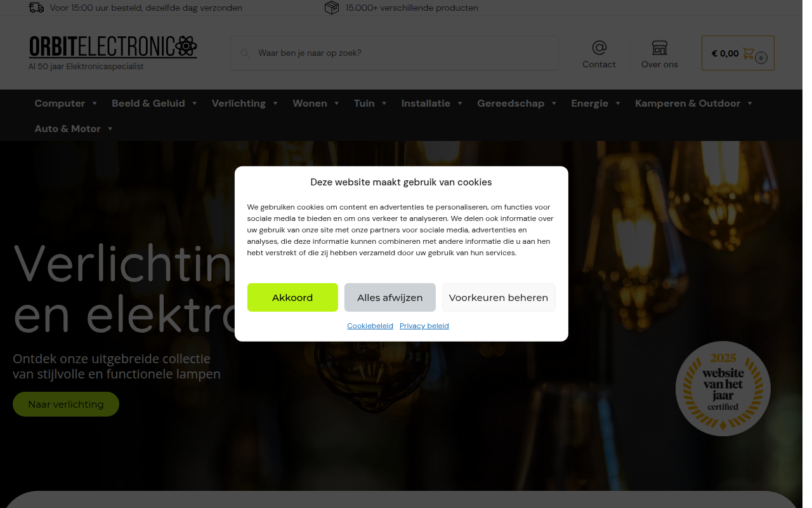812x508 pixels.
Task: Expand the Verlichting menu arrow
Action: pyautogui.click(x=275, y=104)
